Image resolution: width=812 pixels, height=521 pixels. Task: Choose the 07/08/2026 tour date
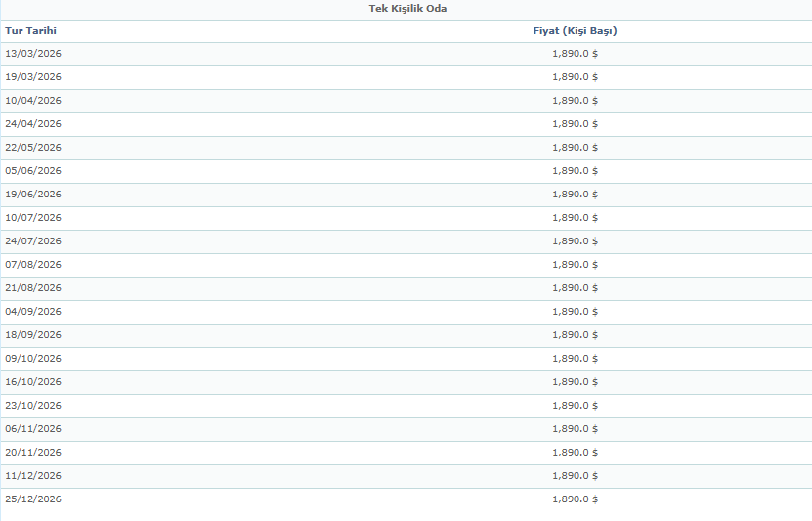[33, 265]
